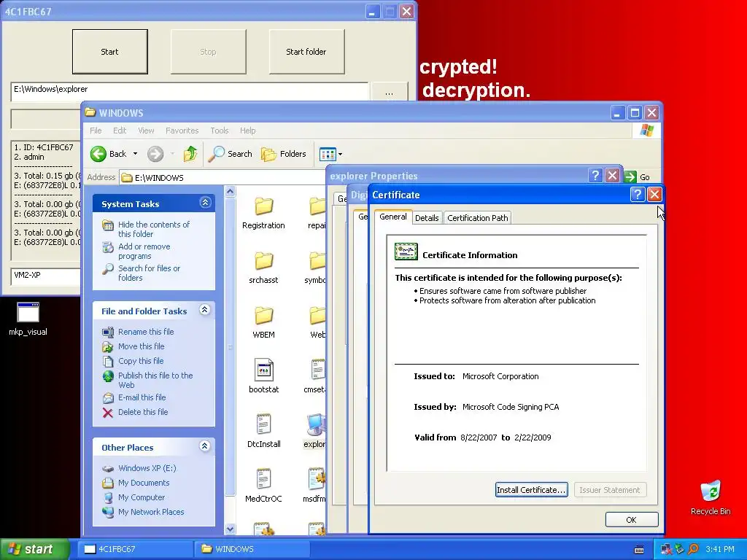This screenshot has height=560, width=747.
Task: Click the Start folder button
Action: click(306, 52)
